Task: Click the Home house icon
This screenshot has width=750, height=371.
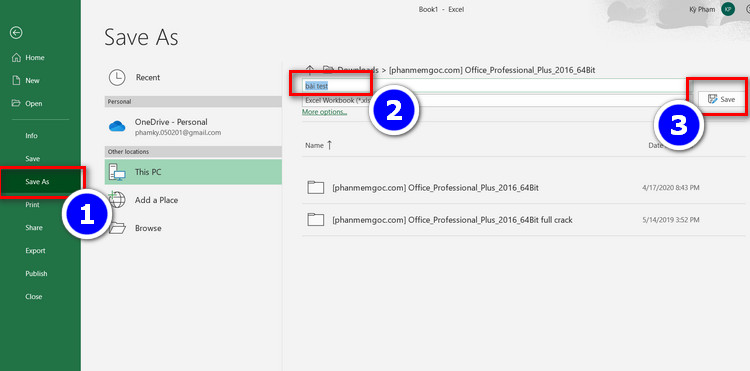Action: point(16,57)
